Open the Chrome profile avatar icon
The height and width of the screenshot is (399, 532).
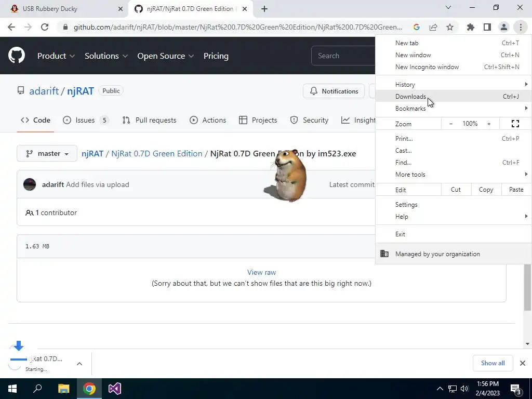click(x=504, y=27)
